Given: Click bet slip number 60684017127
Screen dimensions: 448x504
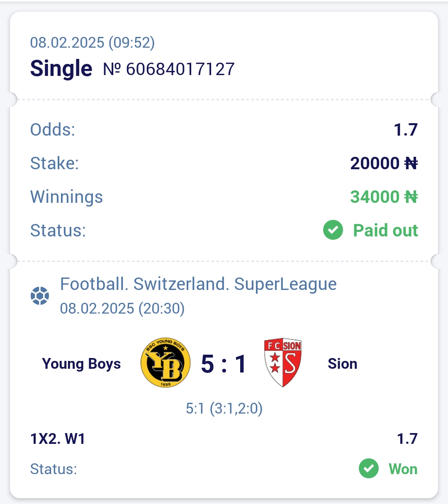Looking at the screenshot, I should (x=169, y=69).
